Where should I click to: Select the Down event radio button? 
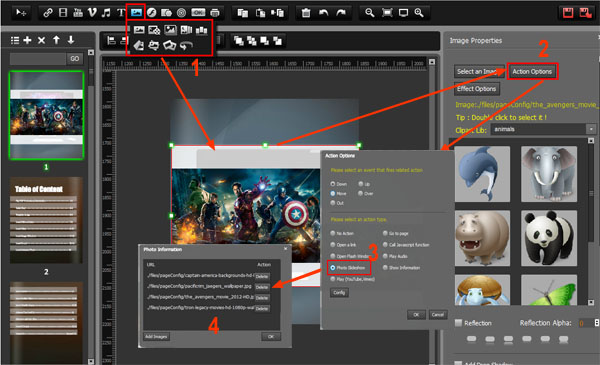333,184
